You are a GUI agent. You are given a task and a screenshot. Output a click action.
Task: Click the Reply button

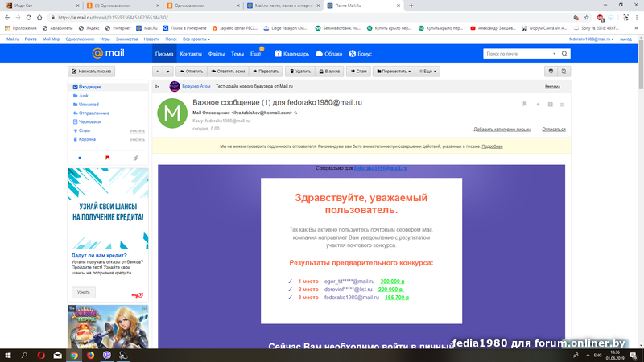click(192, 72)
